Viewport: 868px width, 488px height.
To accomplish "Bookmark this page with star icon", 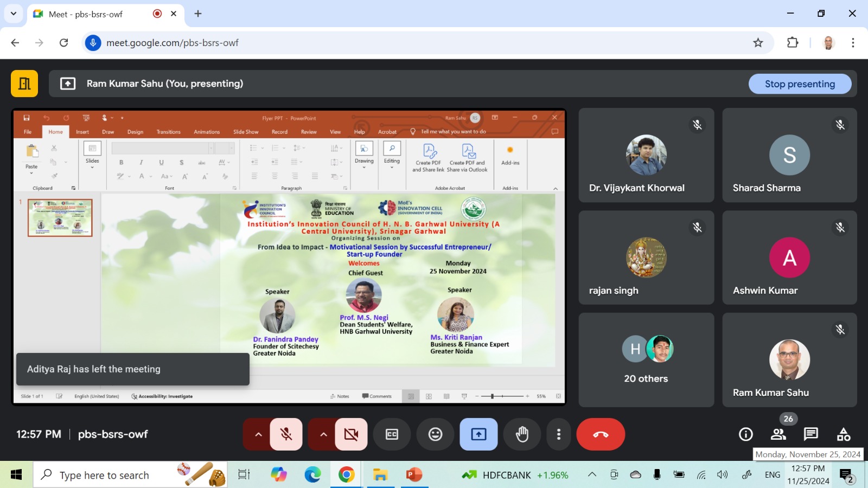I will point(758,43).
